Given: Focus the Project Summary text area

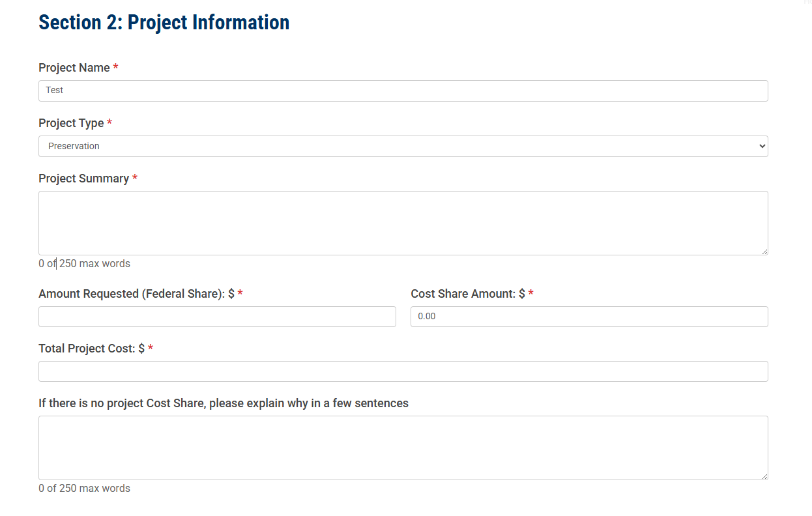Looking at the screenshot, I should (x=403, y=223).
